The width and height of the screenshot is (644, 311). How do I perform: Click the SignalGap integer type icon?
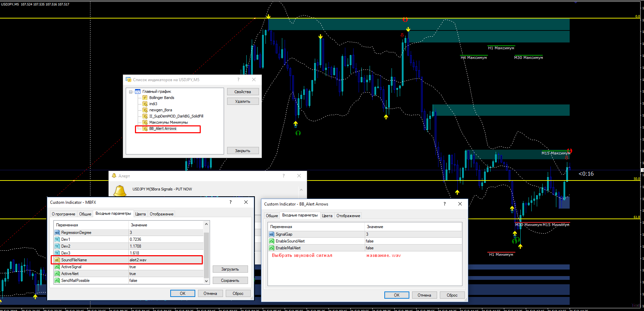[x=272, y=234]
